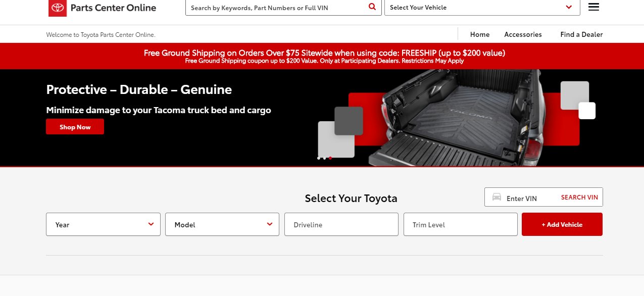
Task: Click 'Protective – Durable – Genuine' headline
Action: [x=139, y=90]
